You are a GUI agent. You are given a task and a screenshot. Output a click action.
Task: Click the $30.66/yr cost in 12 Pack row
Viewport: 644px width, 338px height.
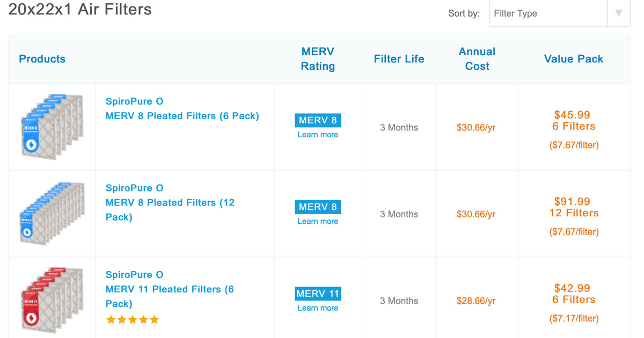(x=476, y=214)
